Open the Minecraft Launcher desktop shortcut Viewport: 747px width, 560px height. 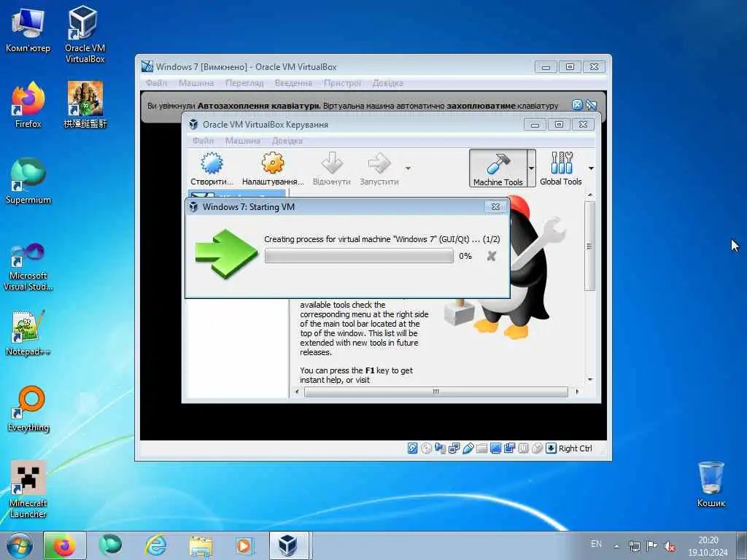(x=28, y=489)
